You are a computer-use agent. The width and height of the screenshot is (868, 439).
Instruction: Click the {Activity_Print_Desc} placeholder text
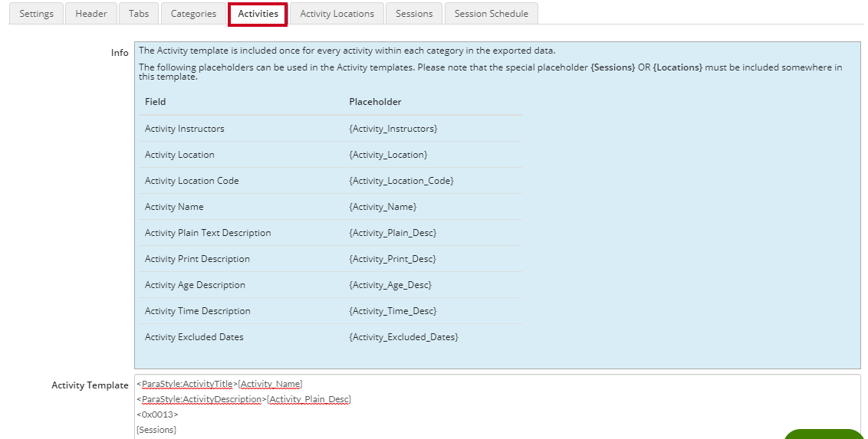click(x=393, y=258)
